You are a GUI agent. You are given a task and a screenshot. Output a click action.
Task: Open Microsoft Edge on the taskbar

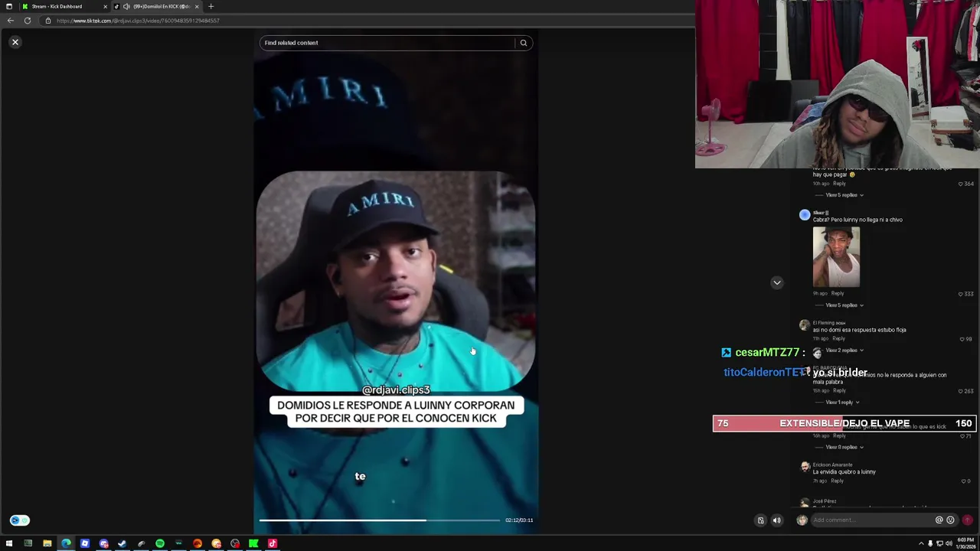(x=66, y=544)
